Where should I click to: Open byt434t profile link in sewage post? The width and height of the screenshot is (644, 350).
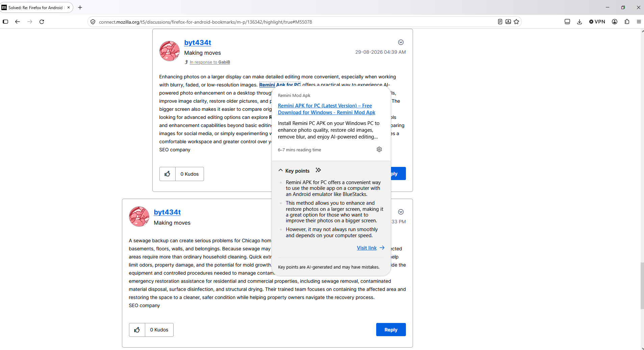coord(167,212)
